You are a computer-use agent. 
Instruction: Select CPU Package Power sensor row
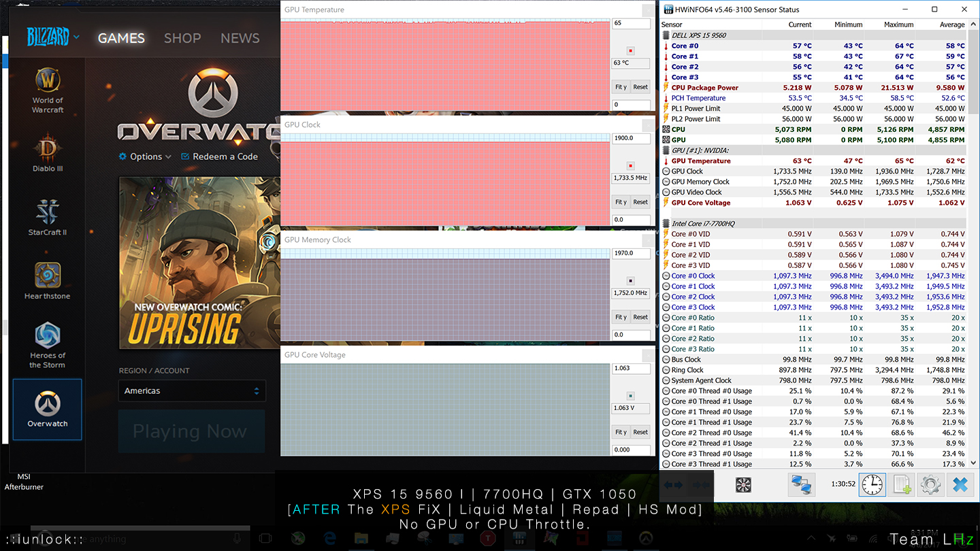pyautogui.click(x=814, y=88)
